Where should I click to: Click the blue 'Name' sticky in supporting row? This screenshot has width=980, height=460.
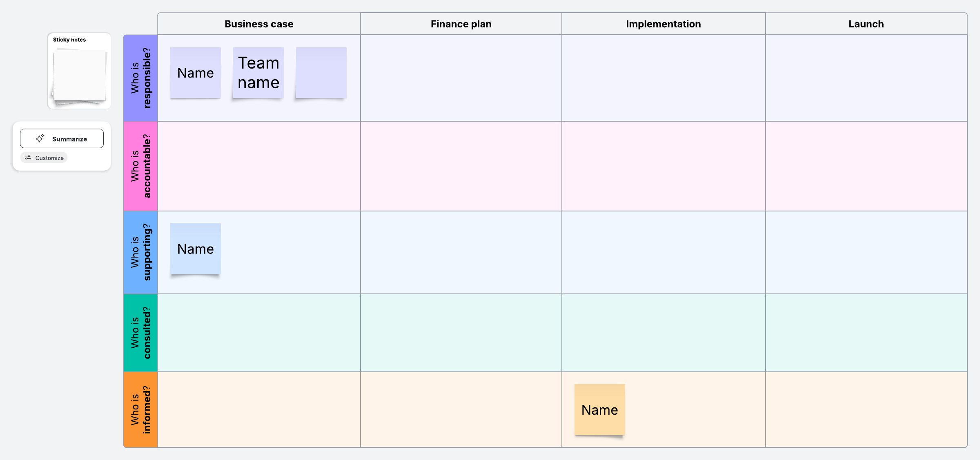click(x=196, y=249)
